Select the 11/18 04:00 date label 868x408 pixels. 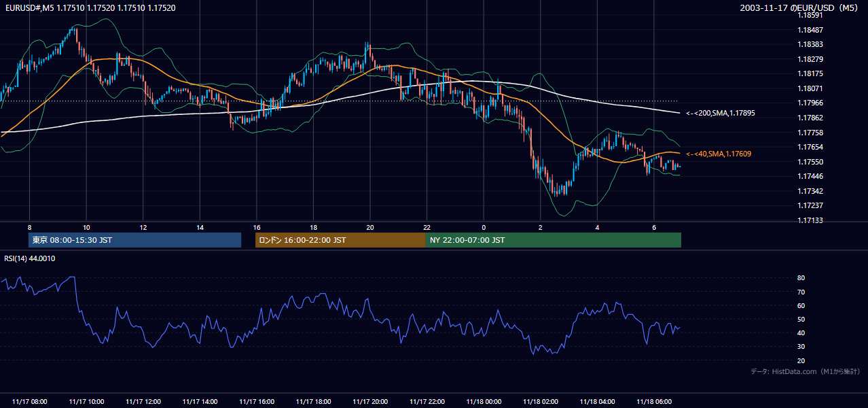598,402
